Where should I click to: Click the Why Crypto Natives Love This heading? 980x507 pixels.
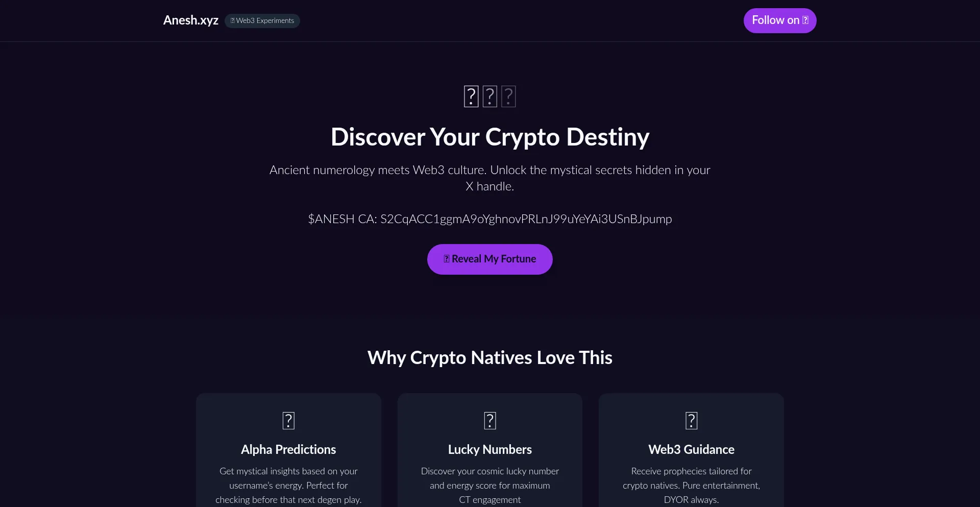tap(490, 358)
